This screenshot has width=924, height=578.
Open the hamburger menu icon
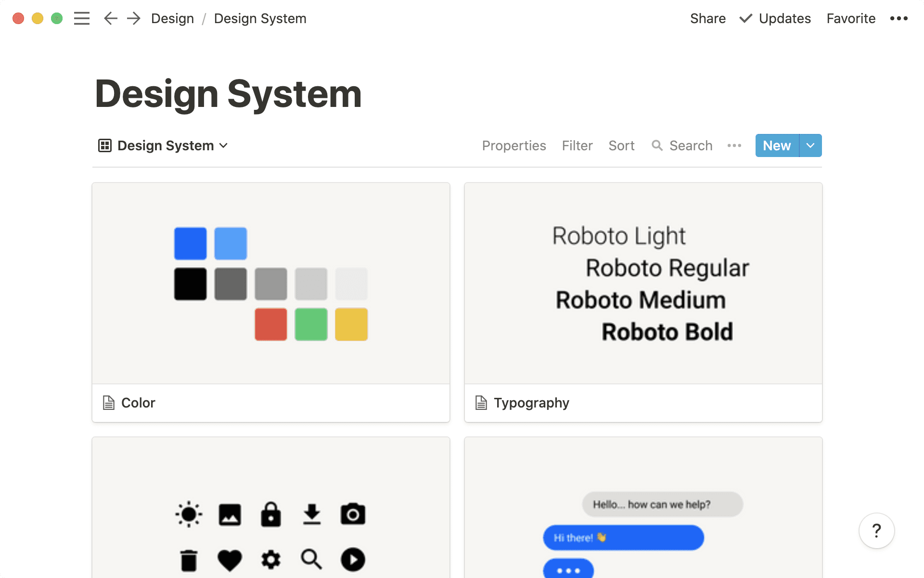click(x=82, y=18)
